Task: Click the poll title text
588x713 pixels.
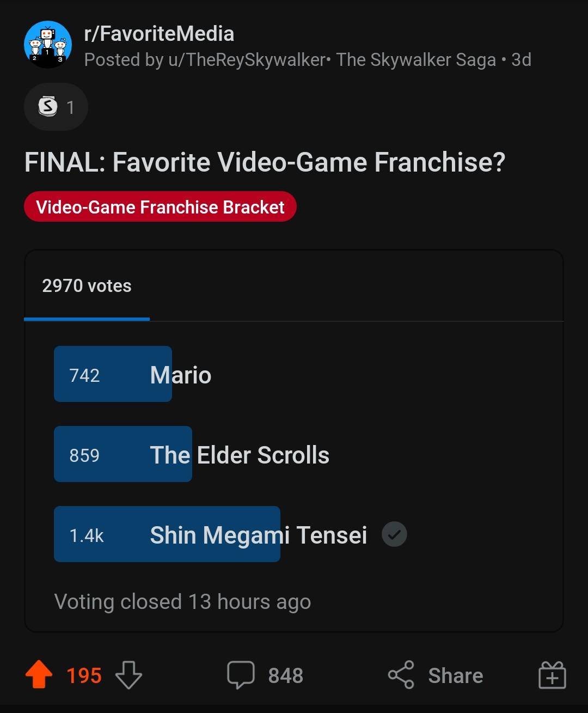Action: 265,162
